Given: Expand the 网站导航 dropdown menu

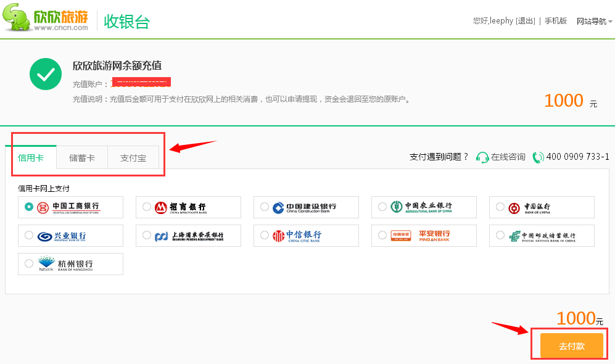Looking at the screenshot, I should point(594,21).
